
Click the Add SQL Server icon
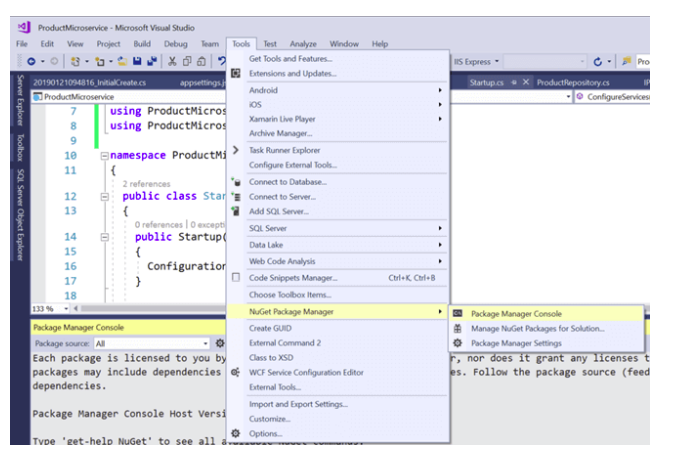pyautogui.click(x=236, y=211)
